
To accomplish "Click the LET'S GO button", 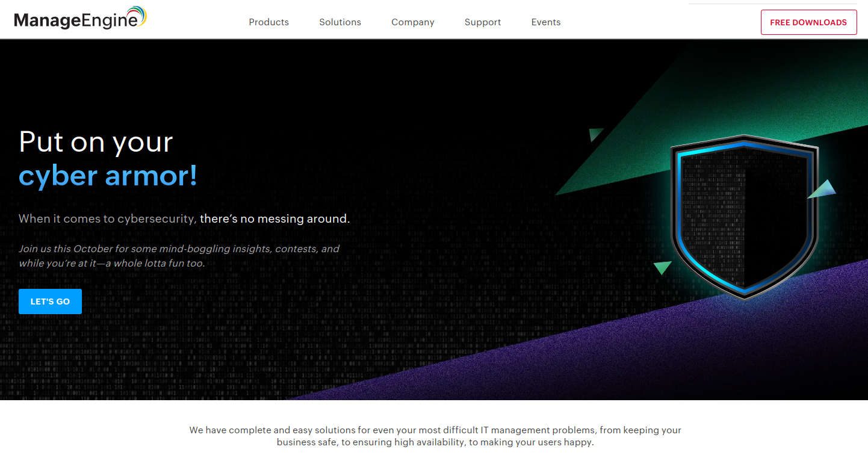I will [x=50, y=301].
